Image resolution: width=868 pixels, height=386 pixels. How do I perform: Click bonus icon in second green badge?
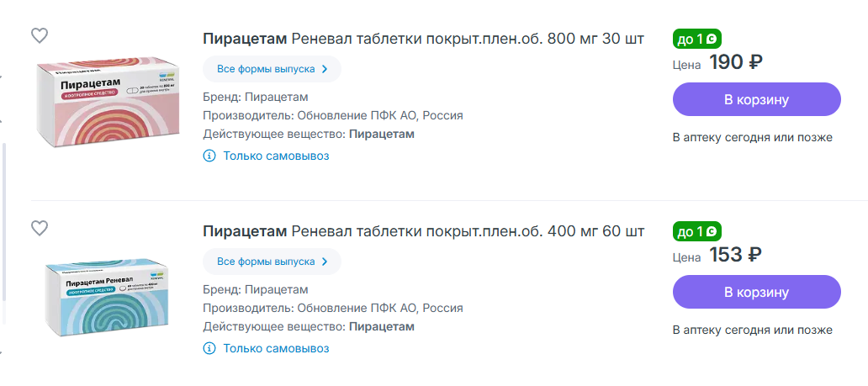(712, 231)
